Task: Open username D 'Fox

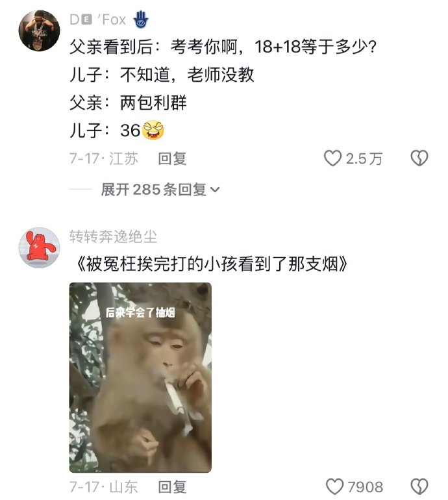Action: [x=98, y=19]
